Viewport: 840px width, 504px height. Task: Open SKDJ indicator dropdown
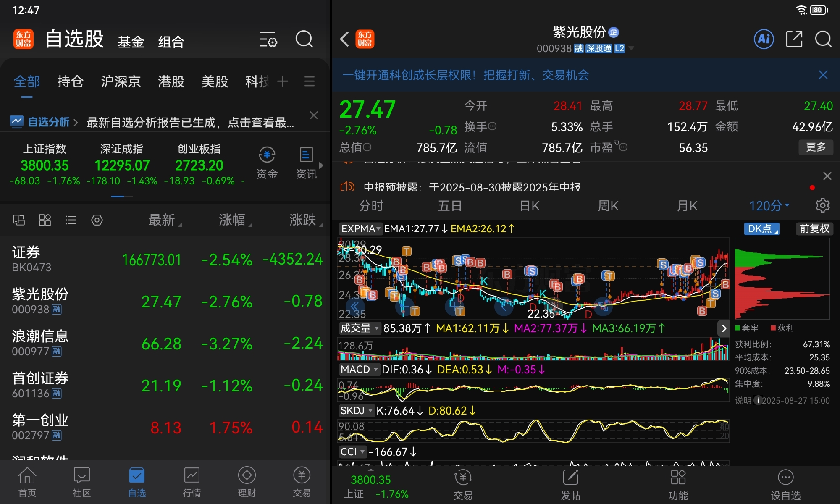point(357,410)
